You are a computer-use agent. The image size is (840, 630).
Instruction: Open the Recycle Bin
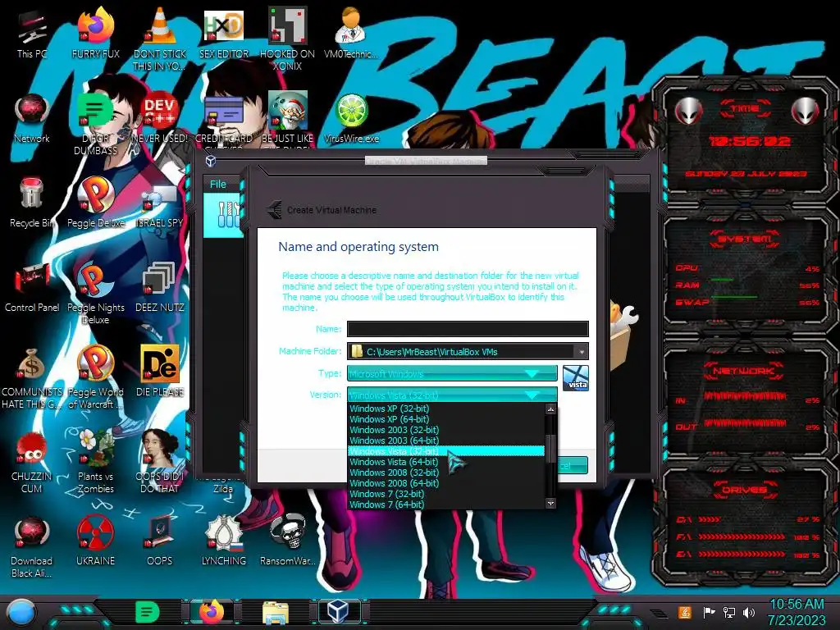(x=32, y=203)
